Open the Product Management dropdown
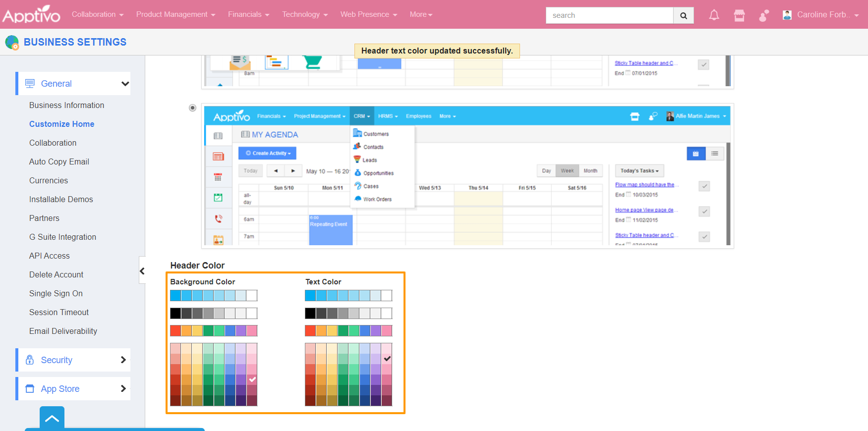868x431 pixels. tap(176, 14)
